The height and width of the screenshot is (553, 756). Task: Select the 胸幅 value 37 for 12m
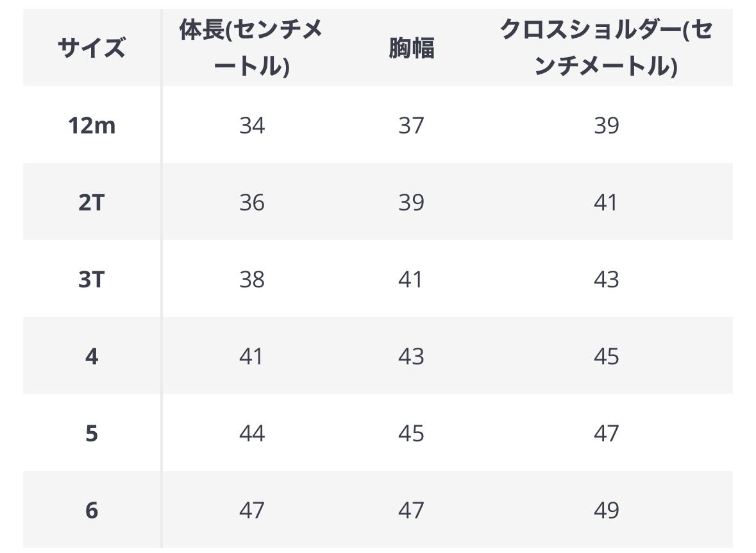(411, 125)
